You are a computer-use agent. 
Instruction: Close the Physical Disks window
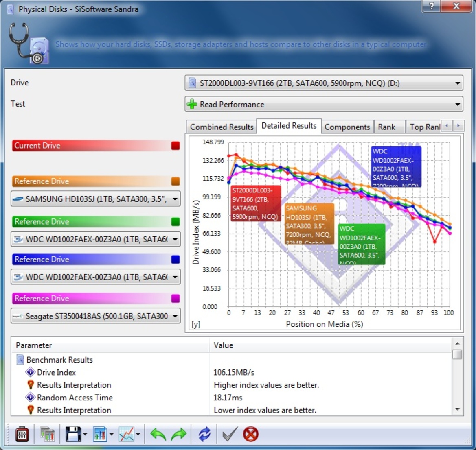(x=456, y=6)
